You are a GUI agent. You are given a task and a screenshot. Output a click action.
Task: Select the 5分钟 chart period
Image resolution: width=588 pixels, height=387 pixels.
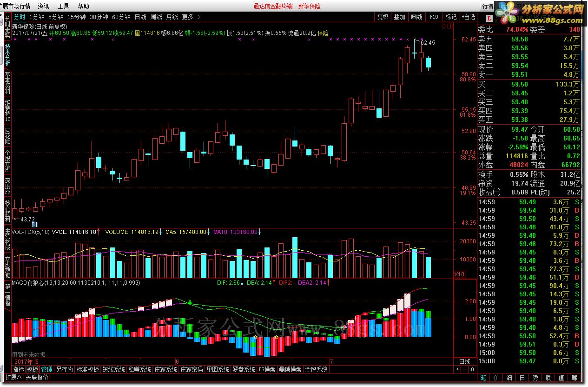[x=56, y=17]
